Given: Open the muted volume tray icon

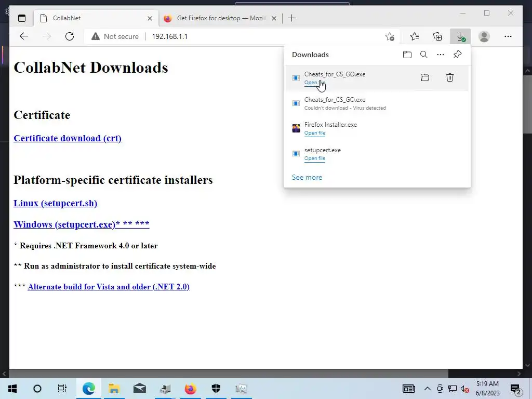Looking at the screenshot, I should pyautogui.click(x=465, y=389).
